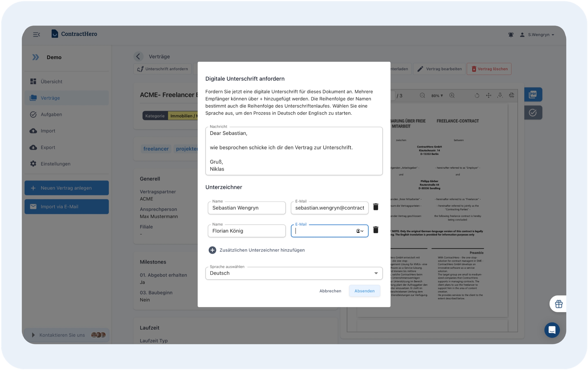
Task: Open the chat support bubble
Action: click(x=552, y=330)
